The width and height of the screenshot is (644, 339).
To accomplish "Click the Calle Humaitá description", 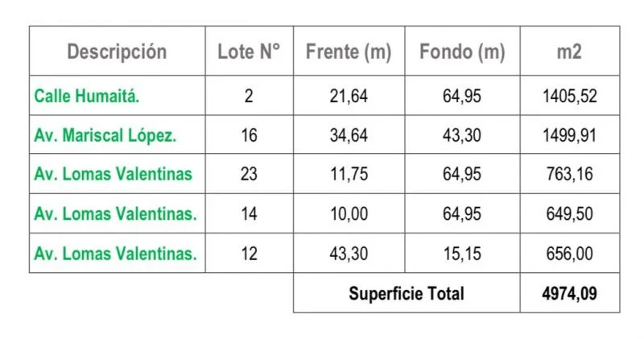I will tap(87, 96).
